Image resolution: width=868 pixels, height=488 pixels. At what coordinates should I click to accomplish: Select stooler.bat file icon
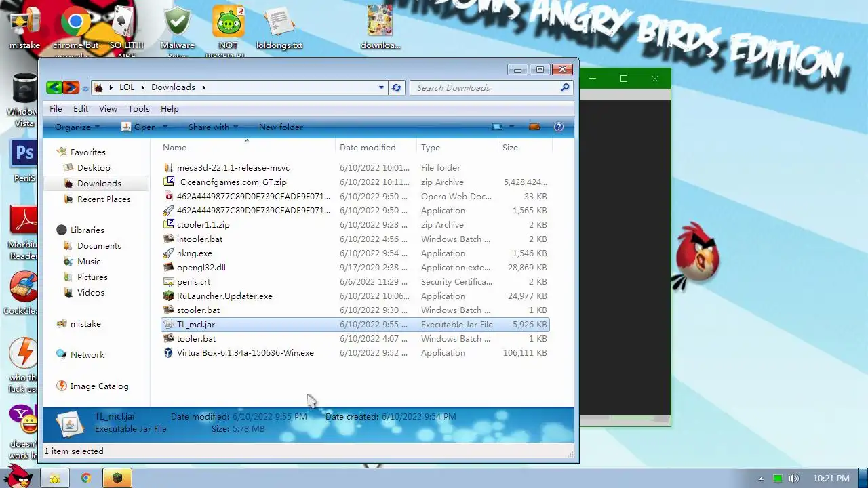pyautogui.click(x=169, y=310)
